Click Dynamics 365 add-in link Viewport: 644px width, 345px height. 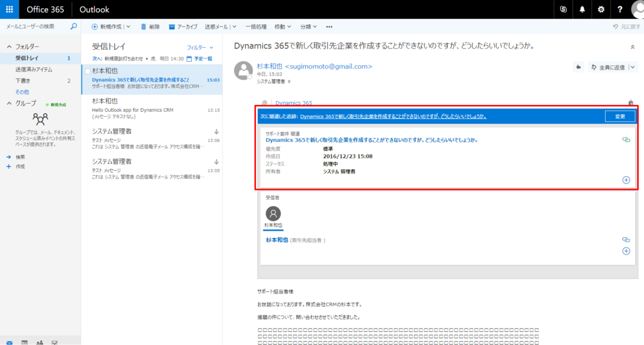(294, 103)
